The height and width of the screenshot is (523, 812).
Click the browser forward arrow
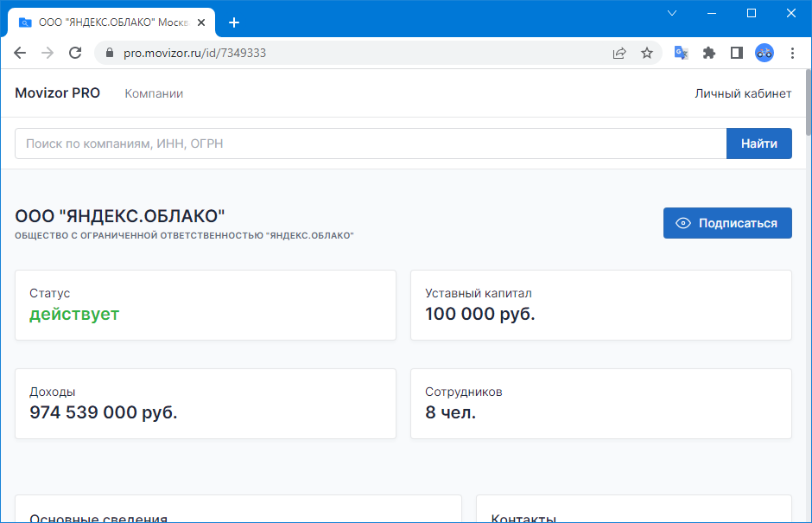(x=48, y=53)
